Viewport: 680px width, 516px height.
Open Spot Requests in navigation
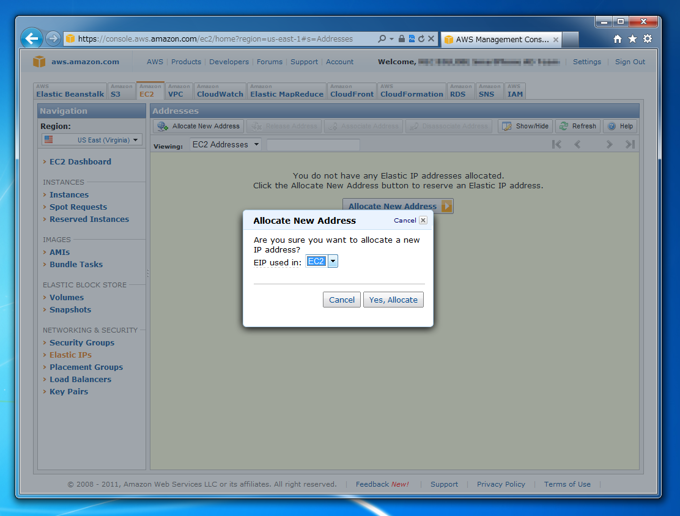(x=78, y=207)
